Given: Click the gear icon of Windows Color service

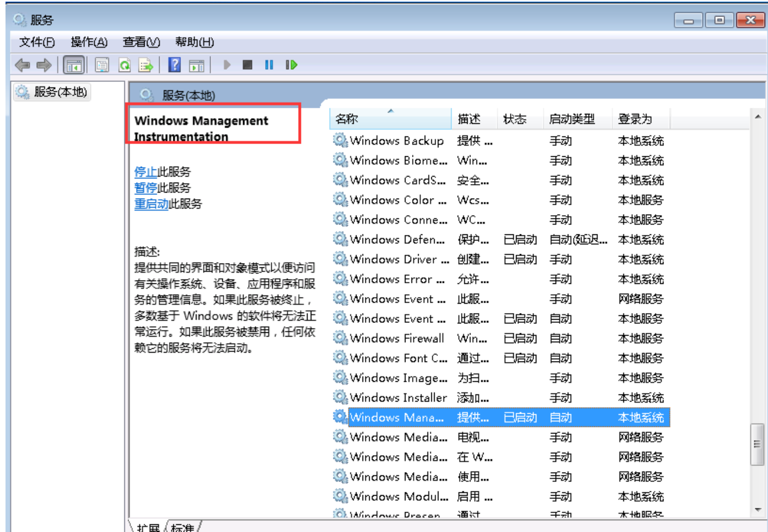Looking at the screenshot, I should pyautogui.click(x=340, y=200).
